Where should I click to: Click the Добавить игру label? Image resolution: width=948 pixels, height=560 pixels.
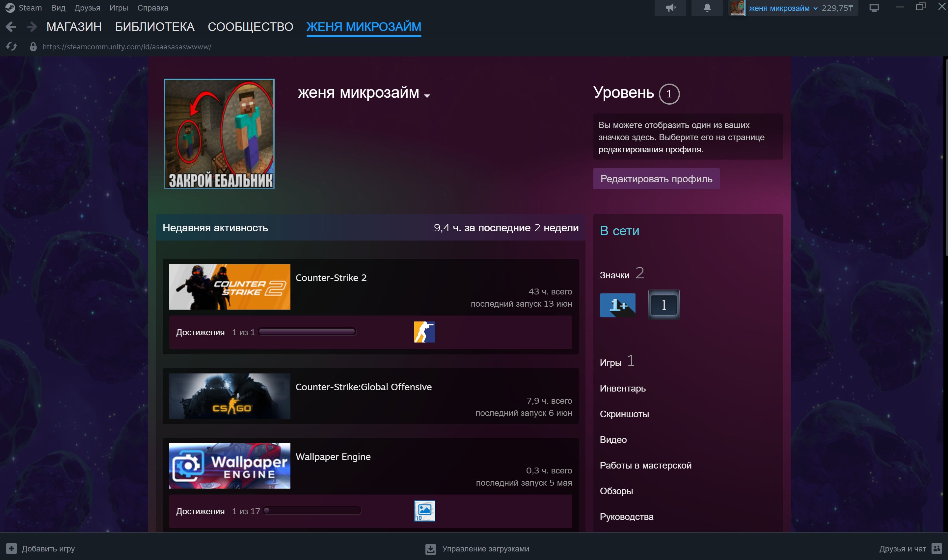[x=48, y=549]
